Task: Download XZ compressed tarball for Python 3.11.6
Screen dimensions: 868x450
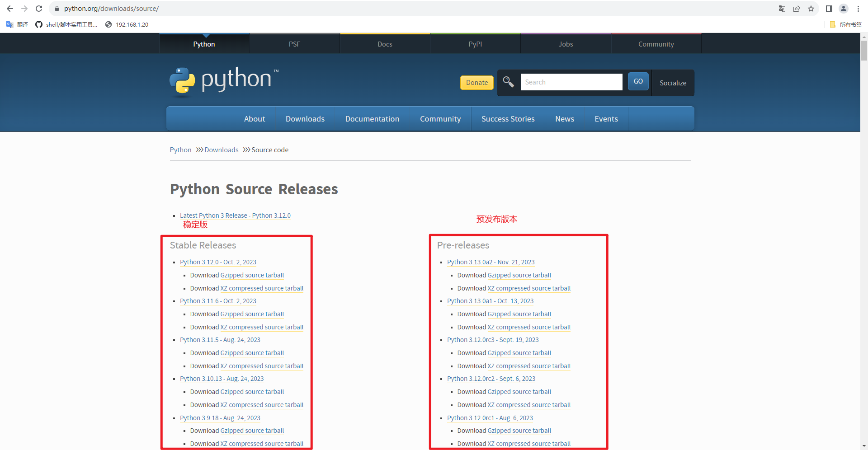Action: 262,327
